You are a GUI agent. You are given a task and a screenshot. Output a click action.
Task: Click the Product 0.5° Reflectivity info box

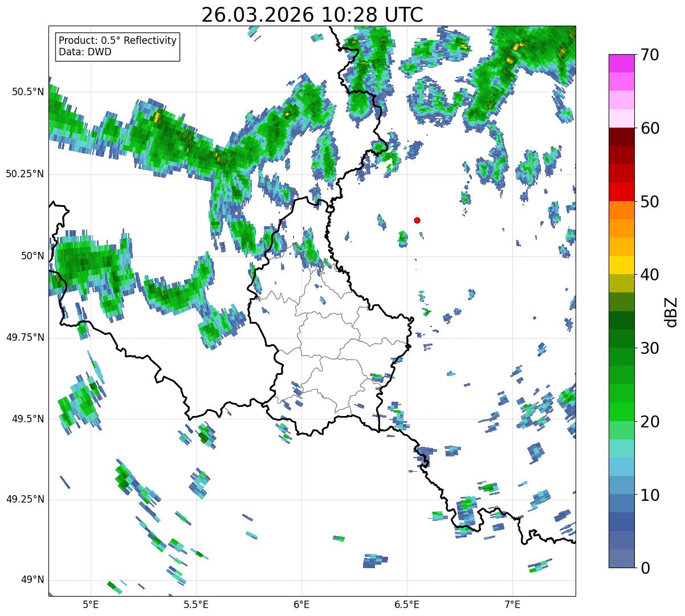[117, 47]
